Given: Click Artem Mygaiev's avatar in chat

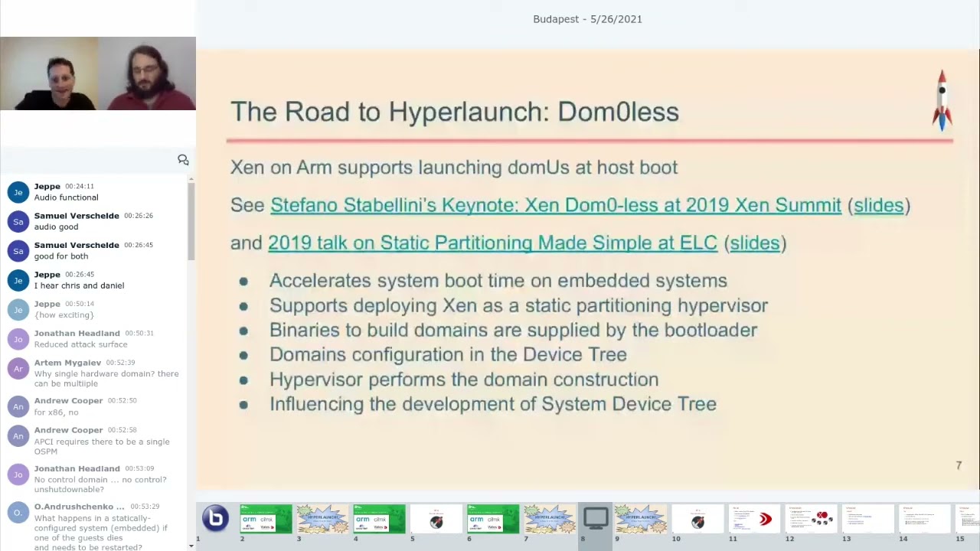Looking at the screenshot, I should pos(18,368).
